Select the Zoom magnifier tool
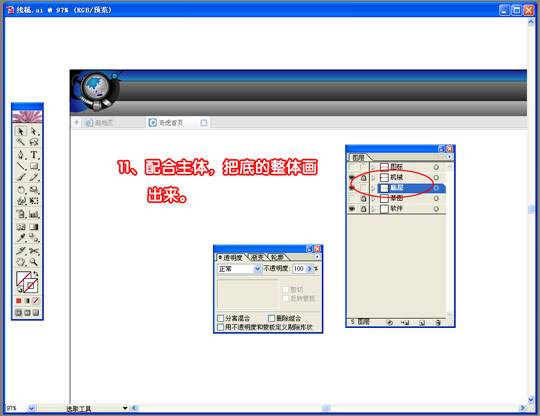 coord(34,262)
